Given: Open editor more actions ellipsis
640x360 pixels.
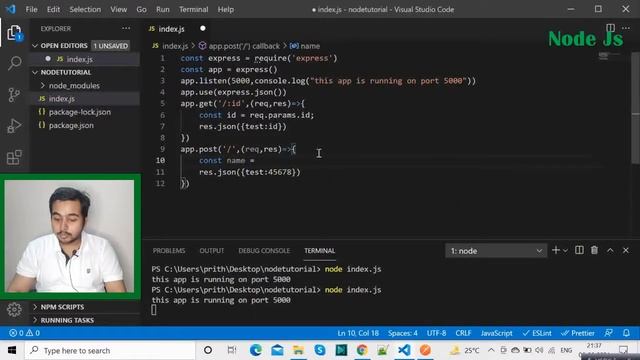Looking at the screenshot, I should click(x=626, y=28).
